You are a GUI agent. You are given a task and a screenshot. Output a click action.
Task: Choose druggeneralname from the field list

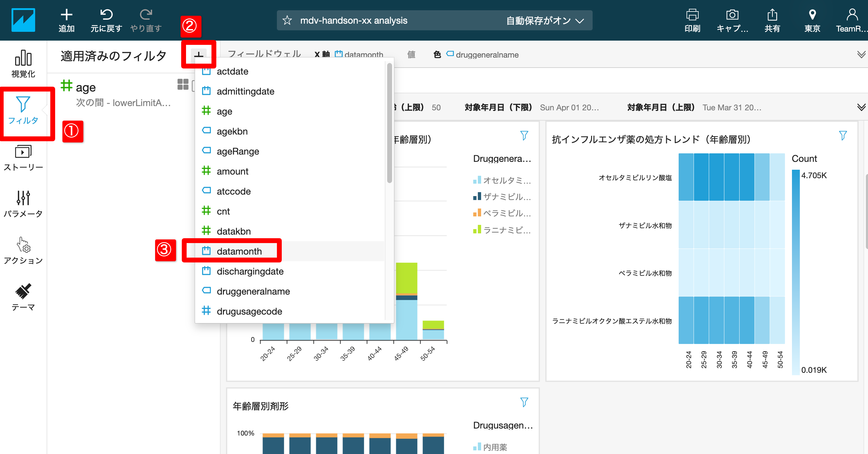point(290,291)
